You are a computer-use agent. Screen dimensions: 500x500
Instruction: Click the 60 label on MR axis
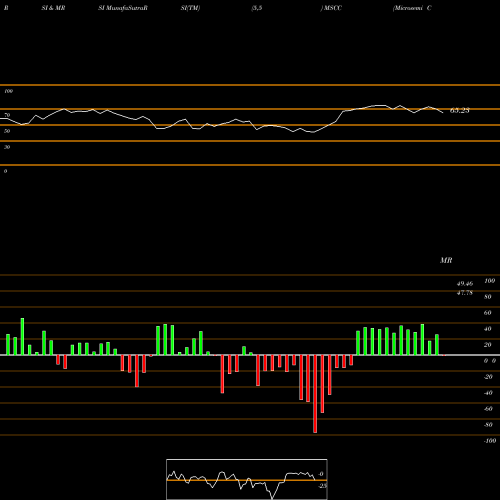tap(488, 313)
